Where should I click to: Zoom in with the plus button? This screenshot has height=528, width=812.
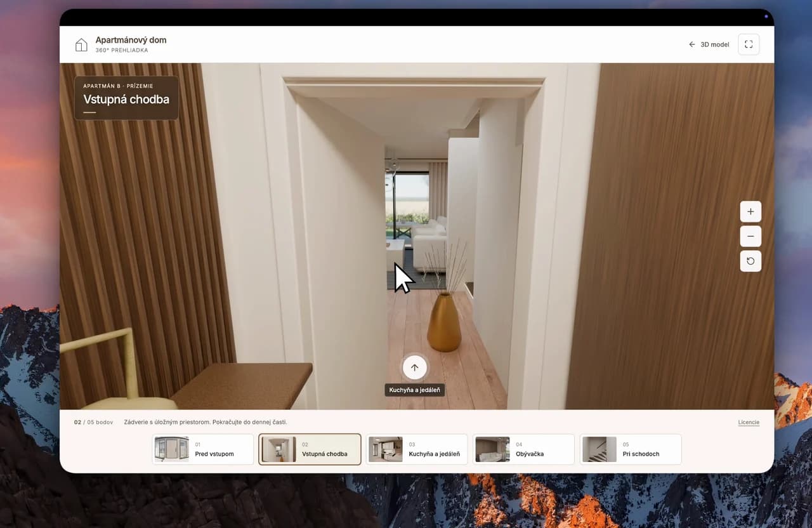(750, 211)
